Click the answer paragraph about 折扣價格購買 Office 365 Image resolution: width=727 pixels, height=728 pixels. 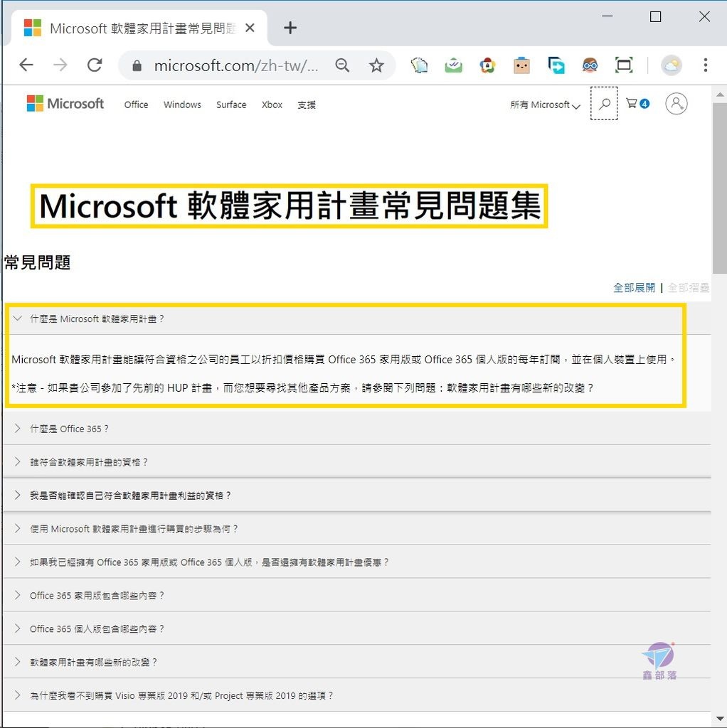tap(343, 359)
